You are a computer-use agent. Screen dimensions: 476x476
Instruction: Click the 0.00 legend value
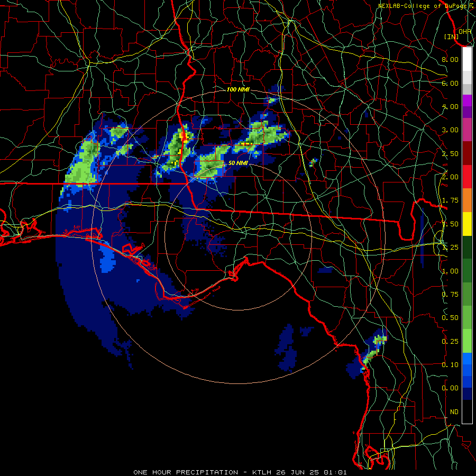pyautogui.click(x=450, y=388)
